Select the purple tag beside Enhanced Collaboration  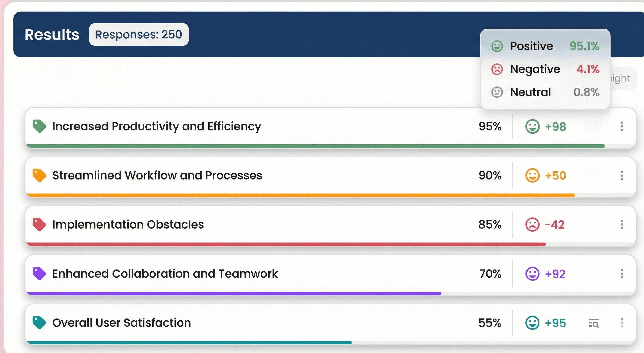click(40, 273)
